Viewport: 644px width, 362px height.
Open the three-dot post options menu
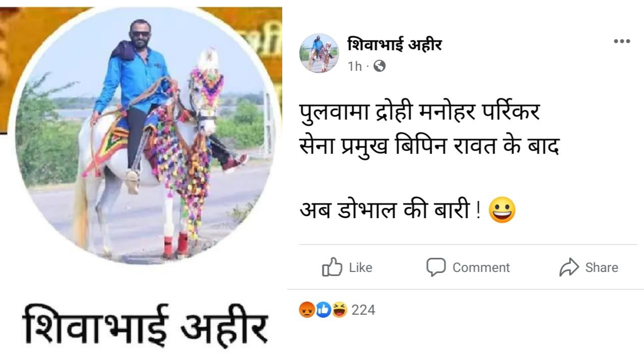(622, 42)
